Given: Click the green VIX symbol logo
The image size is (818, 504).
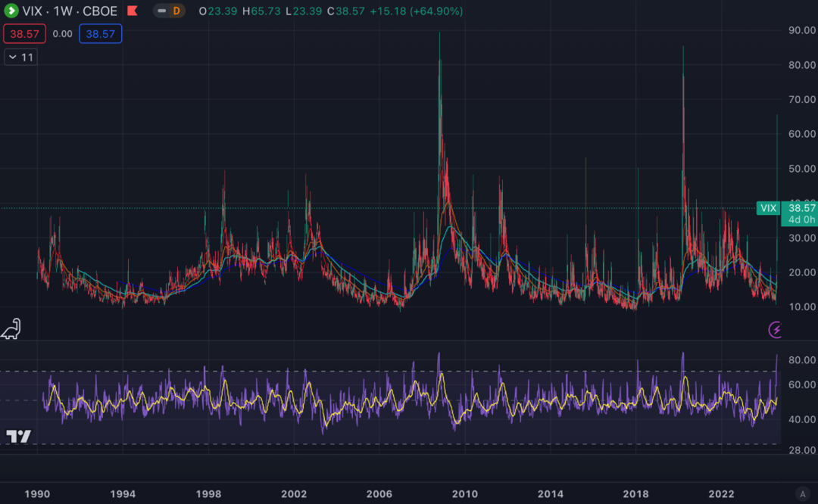Looking at the screenshot, I should [11, 11].
